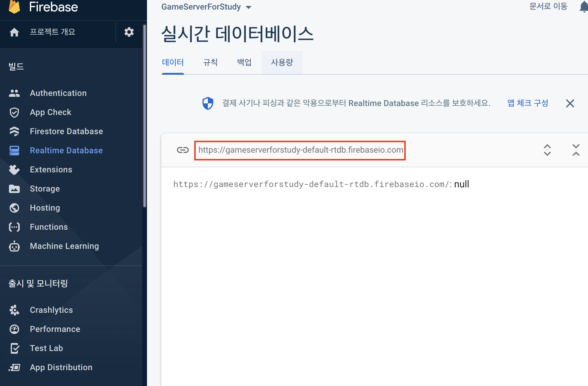The height and width of the screenshot is (386, 588).
Task: Click the notifications bell icon
Action: click(584, 7)
